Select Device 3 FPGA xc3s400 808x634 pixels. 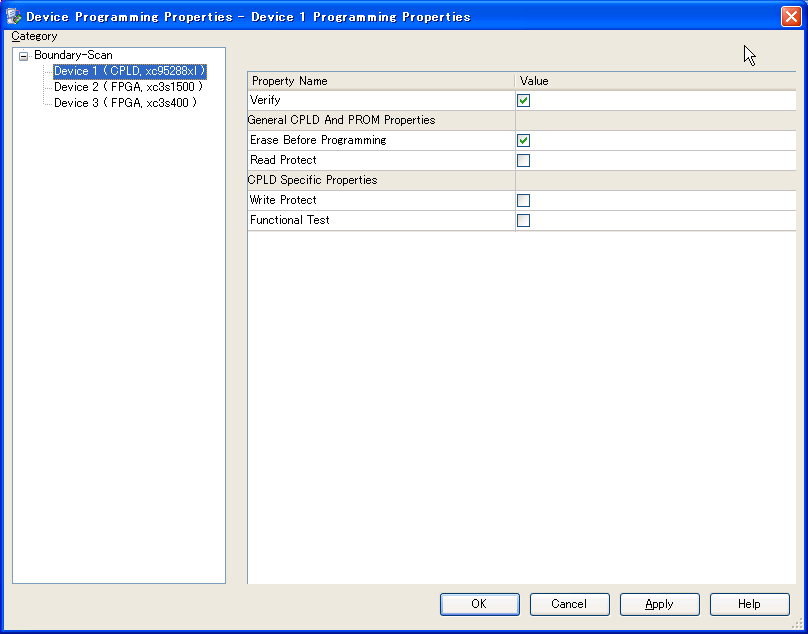[x=125, y=103]
